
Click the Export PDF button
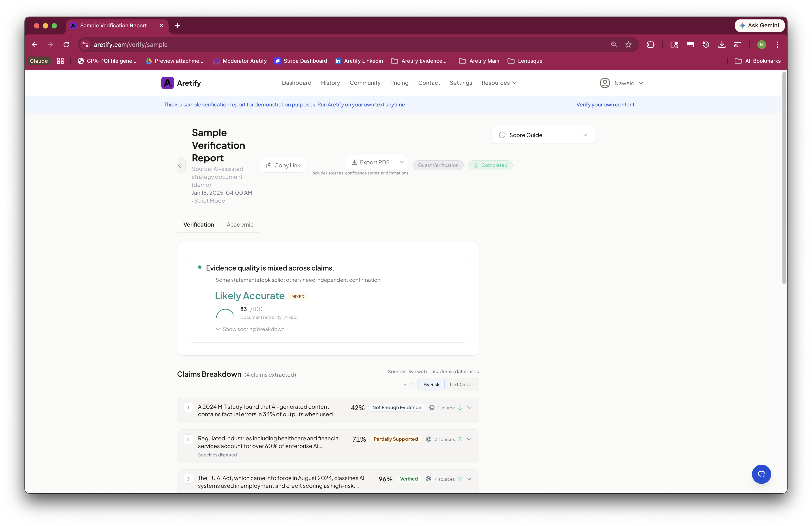[370, 162]
